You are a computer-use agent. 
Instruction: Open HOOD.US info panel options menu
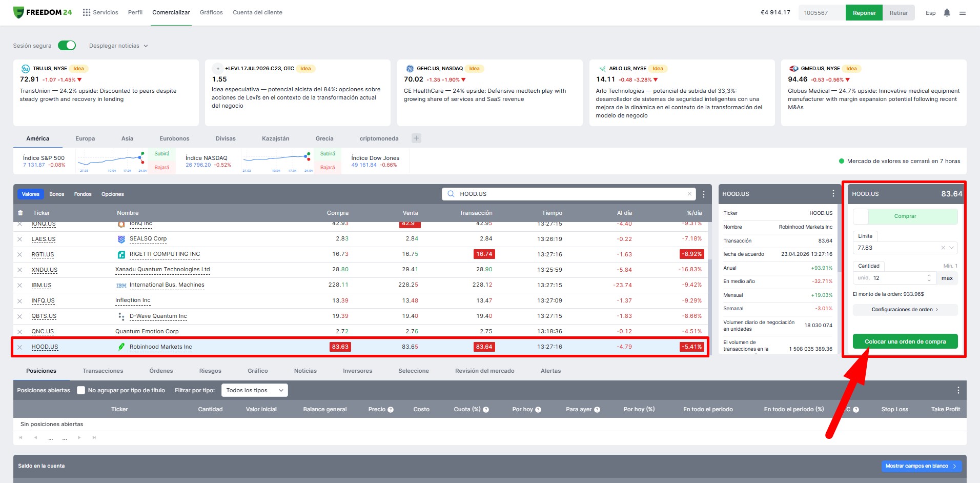click(x=833, y=193)
